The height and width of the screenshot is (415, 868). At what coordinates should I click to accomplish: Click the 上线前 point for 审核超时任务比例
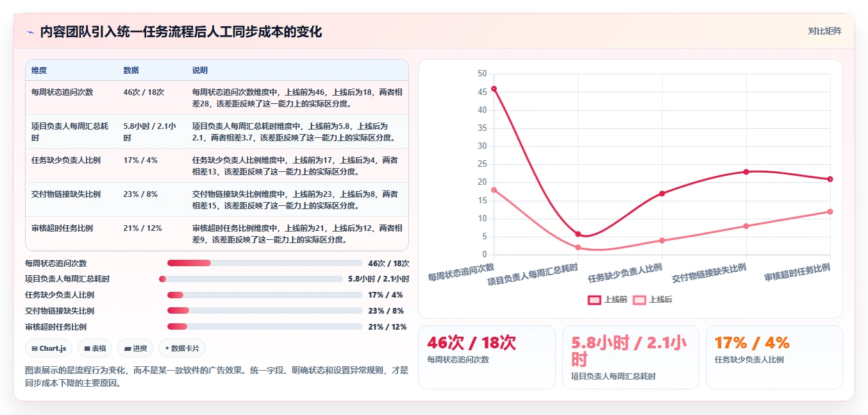(x=830, y=179)
